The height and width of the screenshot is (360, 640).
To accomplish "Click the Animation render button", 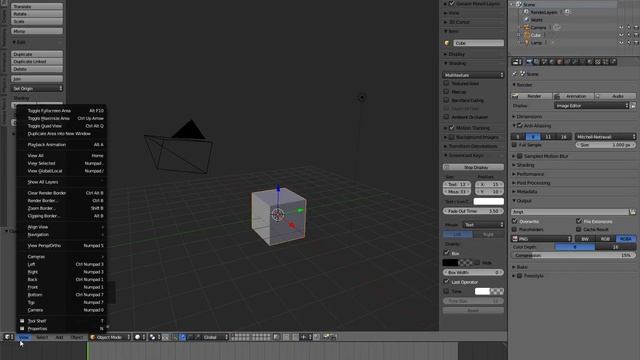I will pyautogui.click(x=573, y=96).
